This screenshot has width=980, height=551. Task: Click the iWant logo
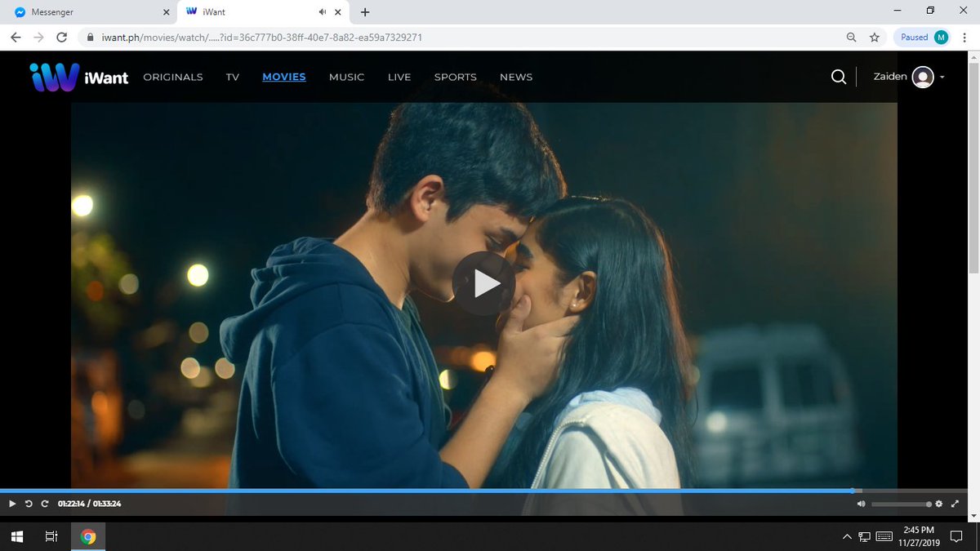click(x=79, y=77)
